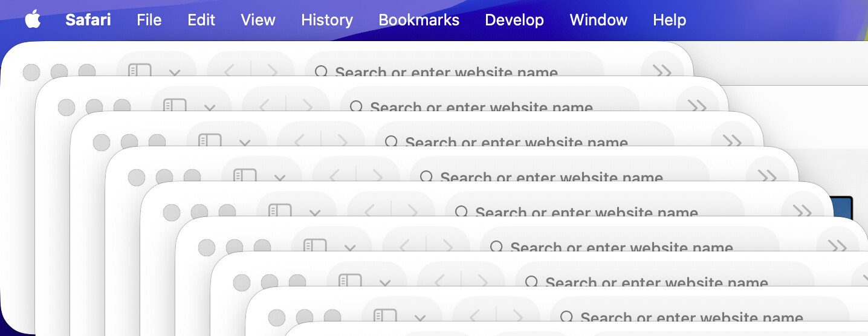868x336 pixels.
Task: Click overflow chevrons in fourth window from back
Action: coord(768,176)
